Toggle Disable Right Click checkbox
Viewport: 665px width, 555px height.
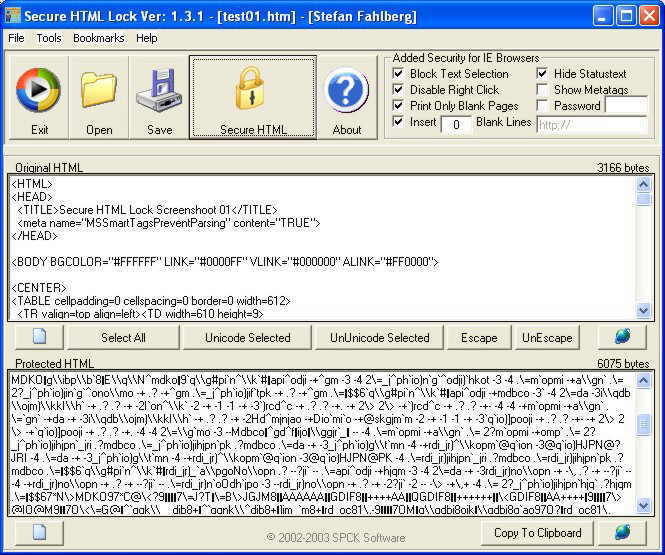(398, 89)
